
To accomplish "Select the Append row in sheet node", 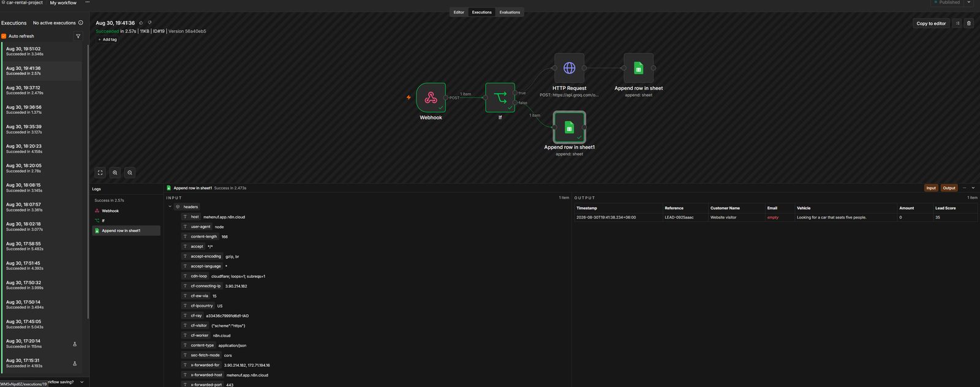I will pos(638,68).
